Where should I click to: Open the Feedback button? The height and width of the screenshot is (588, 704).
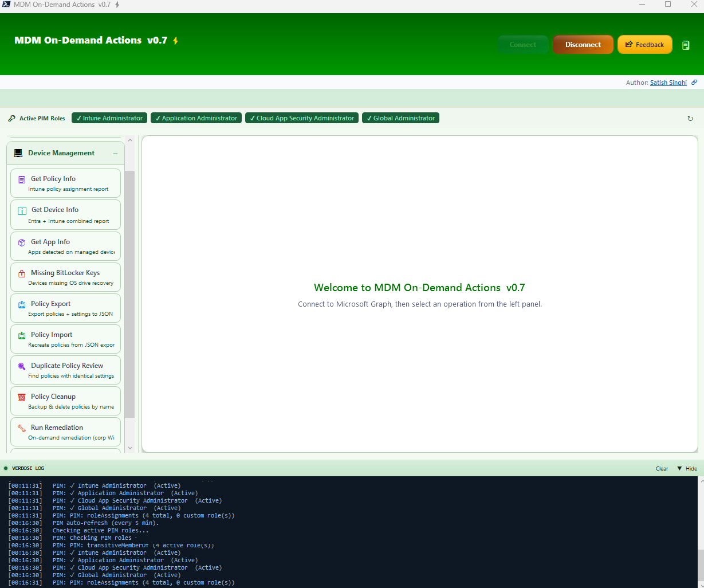[645, 45]
